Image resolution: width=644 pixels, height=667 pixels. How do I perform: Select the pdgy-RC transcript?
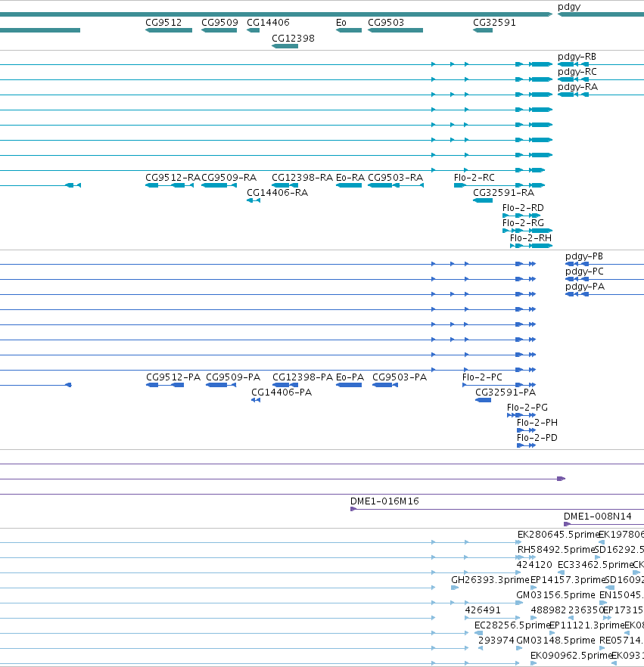(x=601, y=79)
